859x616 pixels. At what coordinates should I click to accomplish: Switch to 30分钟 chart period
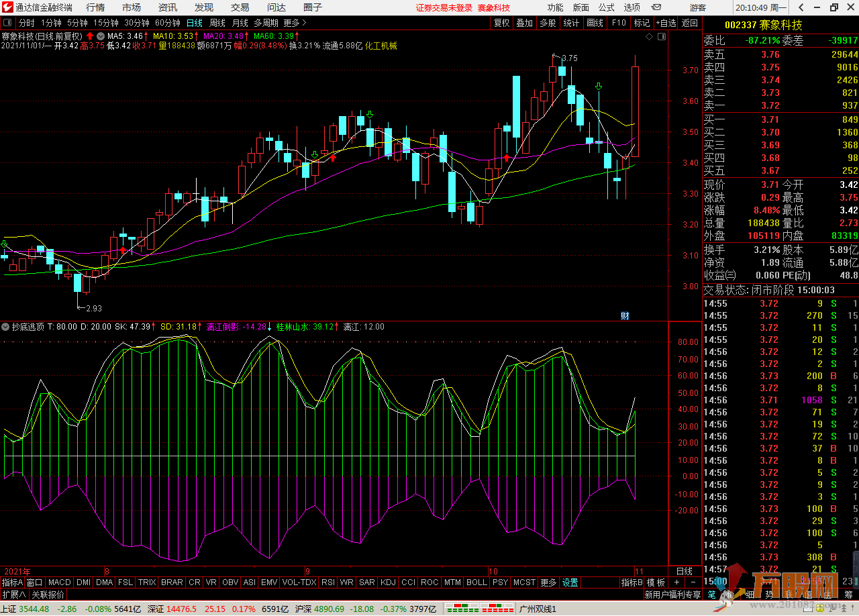[137, 23]
